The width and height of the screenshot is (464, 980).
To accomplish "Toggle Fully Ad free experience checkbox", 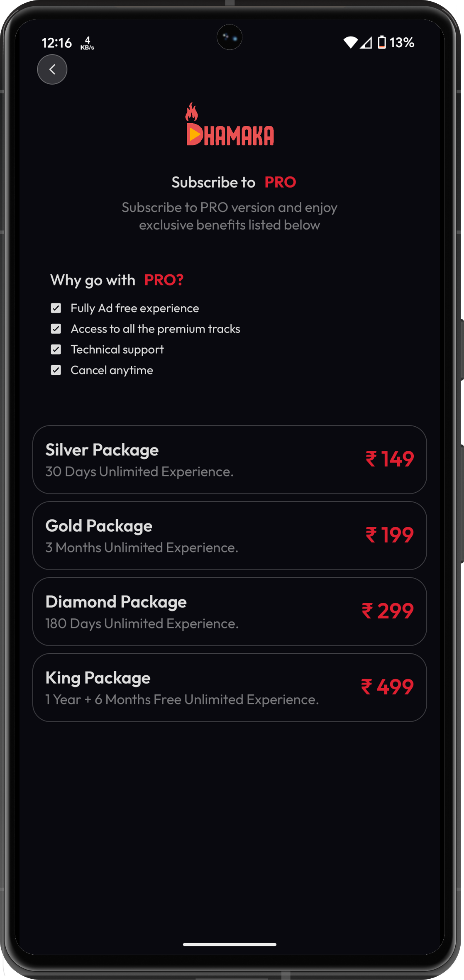I will coord(56,308).
